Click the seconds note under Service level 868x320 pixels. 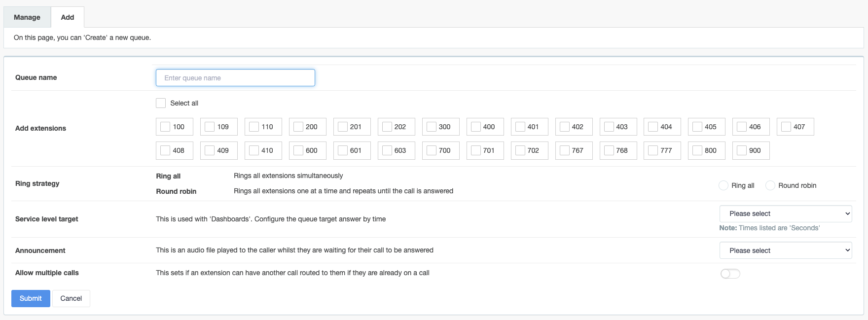769,228
